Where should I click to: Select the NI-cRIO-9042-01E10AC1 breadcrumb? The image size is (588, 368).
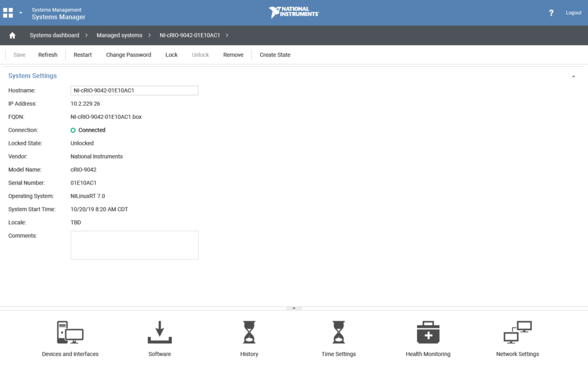(x=189, y=35)
